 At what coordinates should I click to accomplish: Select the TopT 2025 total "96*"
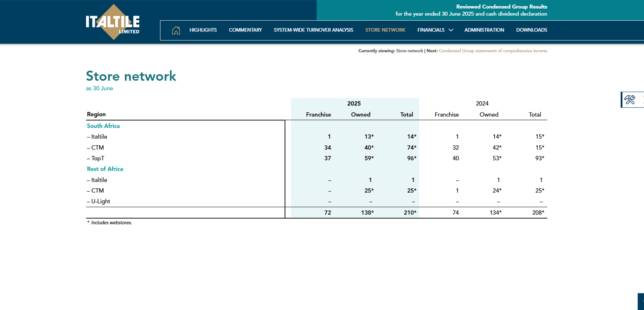pos(412,158)
